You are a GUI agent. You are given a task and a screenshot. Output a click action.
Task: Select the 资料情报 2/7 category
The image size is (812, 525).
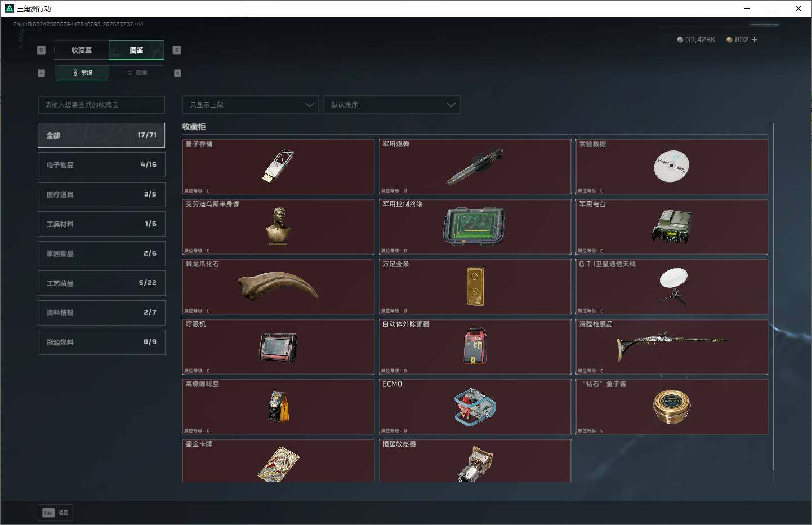point(101,313)
